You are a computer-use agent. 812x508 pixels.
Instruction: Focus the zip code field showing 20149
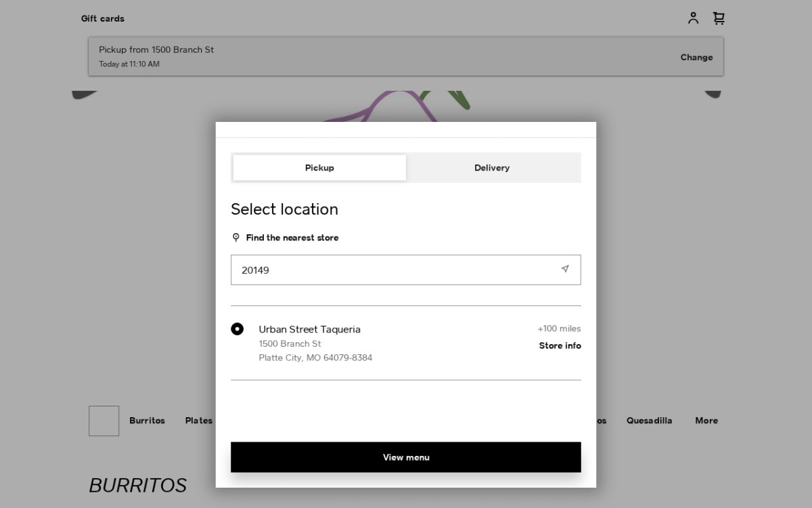(406, 270)
